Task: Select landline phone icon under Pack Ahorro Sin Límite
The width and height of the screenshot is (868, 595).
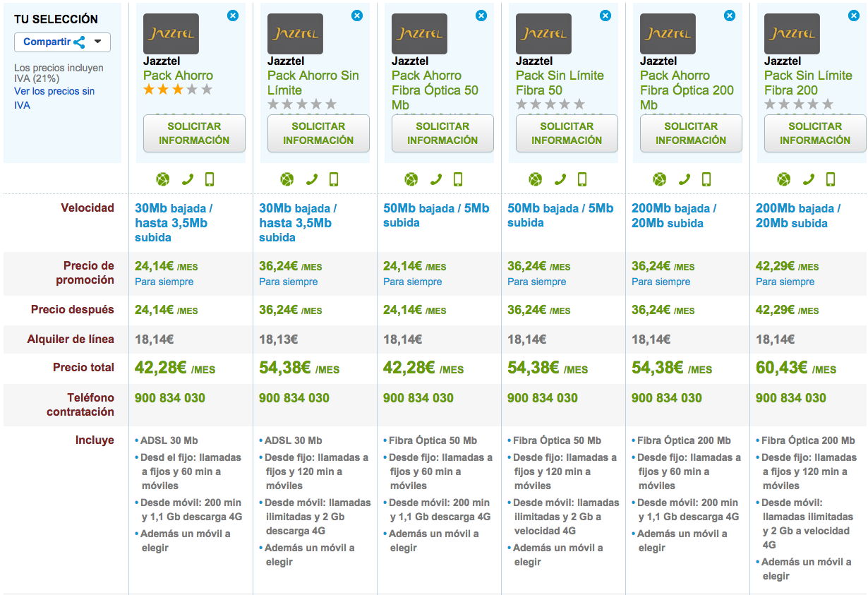Action: (x=312, y=179)
